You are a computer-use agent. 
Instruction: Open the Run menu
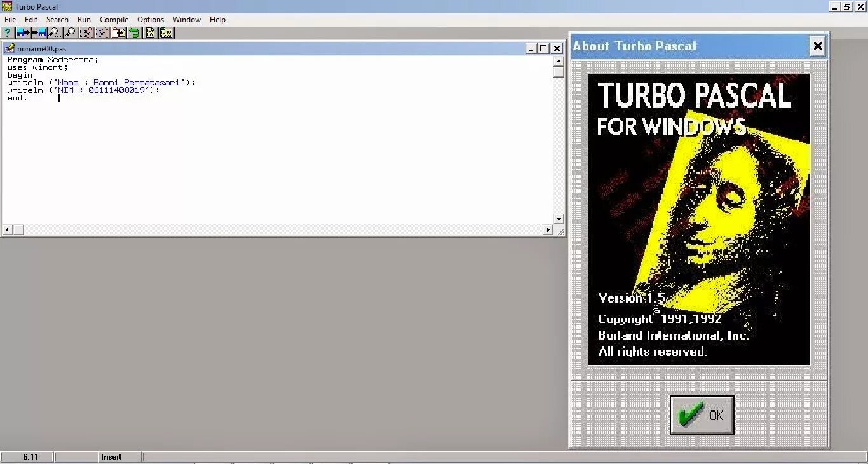point(84,20)
